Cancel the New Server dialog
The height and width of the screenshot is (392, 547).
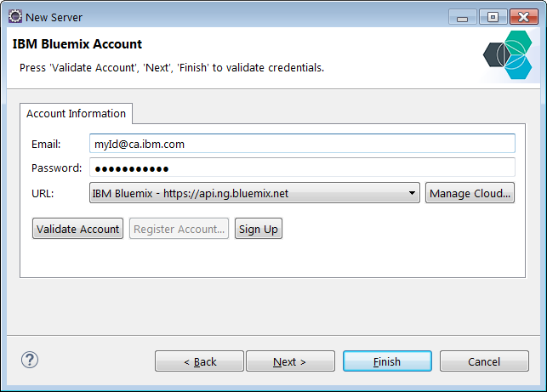484,361
